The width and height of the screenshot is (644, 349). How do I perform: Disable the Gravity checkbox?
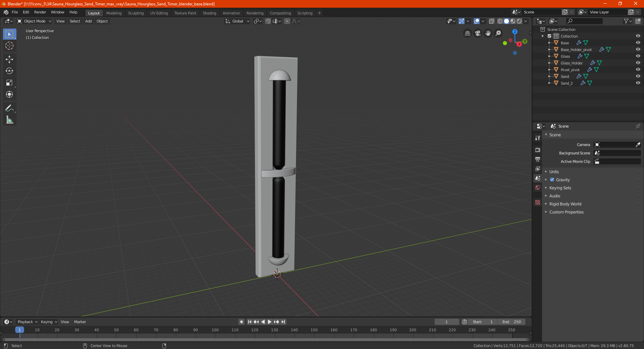tap(552, 180)
